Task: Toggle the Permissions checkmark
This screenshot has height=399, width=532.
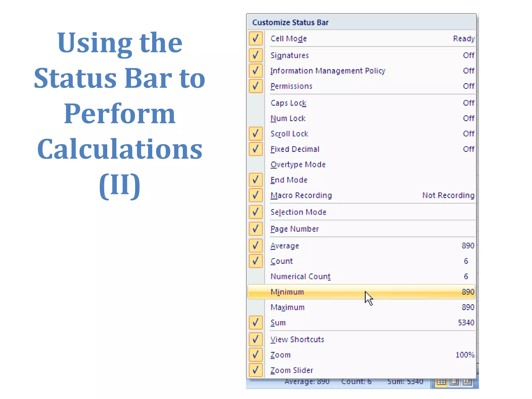Action: [256, 86]
